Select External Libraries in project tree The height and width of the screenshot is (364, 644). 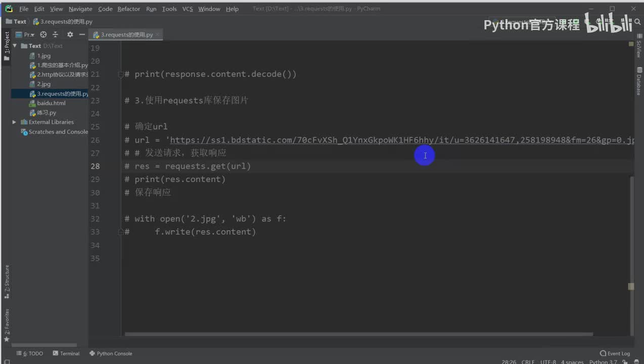coord(48,122)
